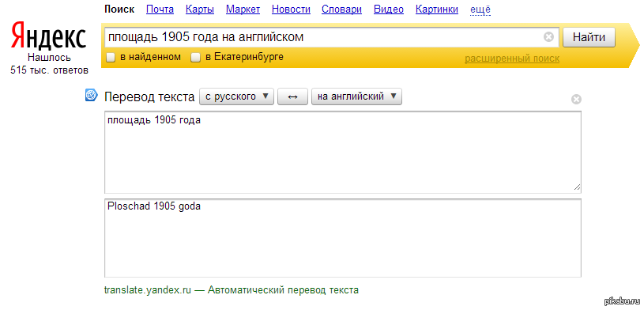Open the translate.yandex.ru link
The width and height of the screenshot is (644, 310).
(148, 290)
